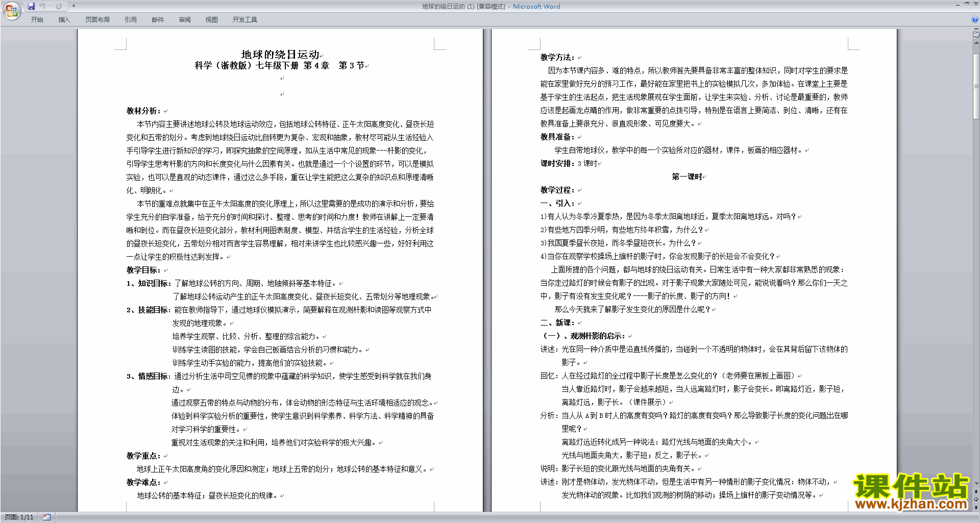This screenshot has height=523, width=980.
Task: Go to previous page with double-up arrow
Action: (x=976, y=492)
